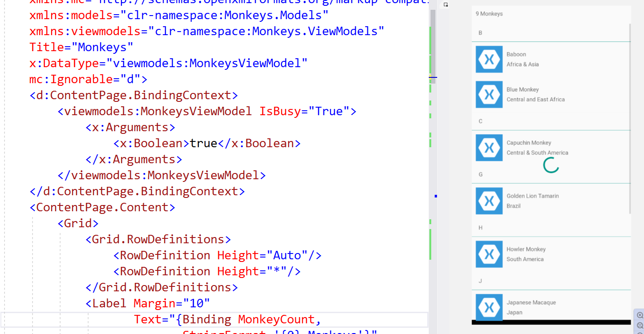Click the zoom to fit icon

click(640, 325)
